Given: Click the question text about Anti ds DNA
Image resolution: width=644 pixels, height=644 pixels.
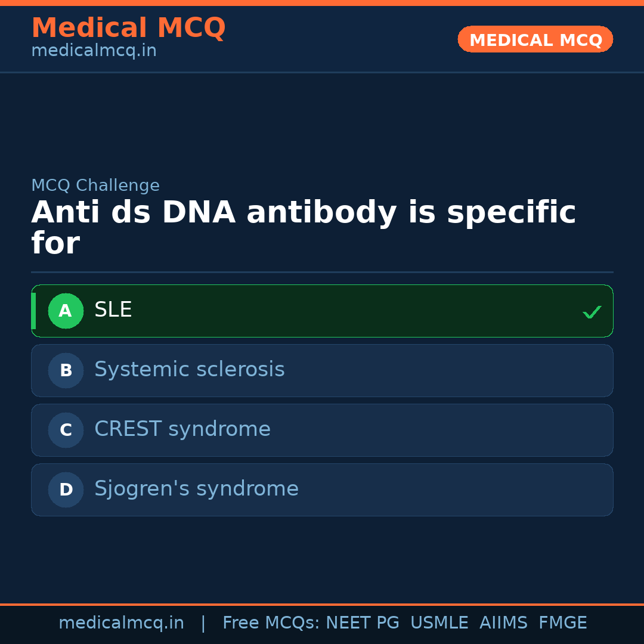Looking at the screenshot, I should pos(303,228).
